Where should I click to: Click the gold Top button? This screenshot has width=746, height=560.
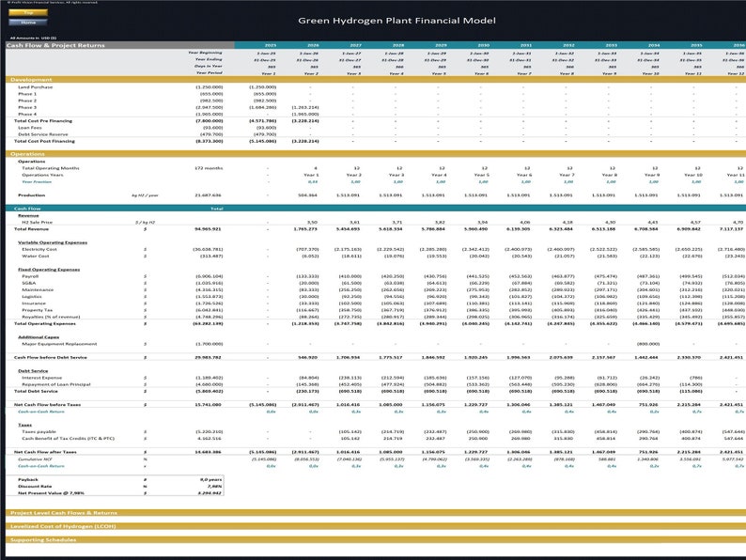pyautogui.click(x=28, y=12)
